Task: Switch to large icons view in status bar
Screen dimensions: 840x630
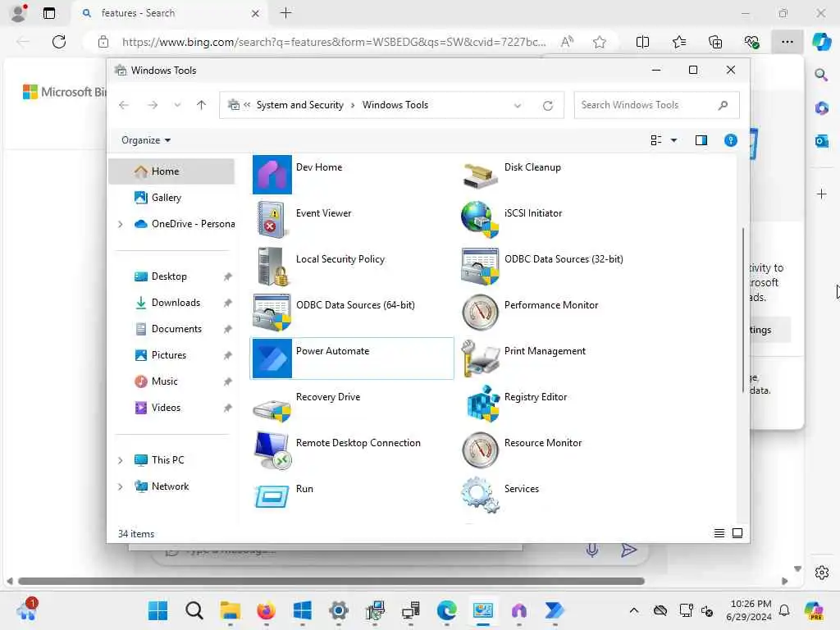Action: [x=737, y=533]
